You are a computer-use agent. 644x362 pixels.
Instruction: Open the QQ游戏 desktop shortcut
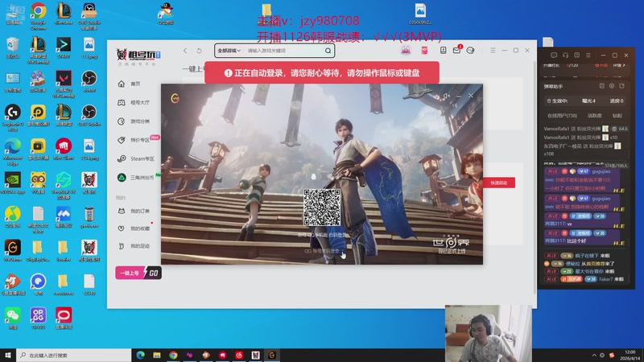(x=166, y=14)
